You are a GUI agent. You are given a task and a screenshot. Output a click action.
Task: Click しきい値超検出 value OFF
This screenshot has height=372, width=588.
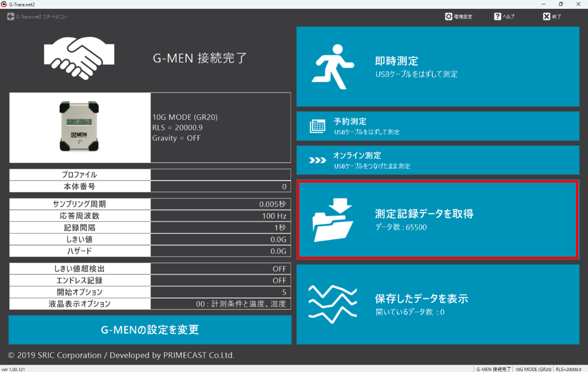point(221,269)
